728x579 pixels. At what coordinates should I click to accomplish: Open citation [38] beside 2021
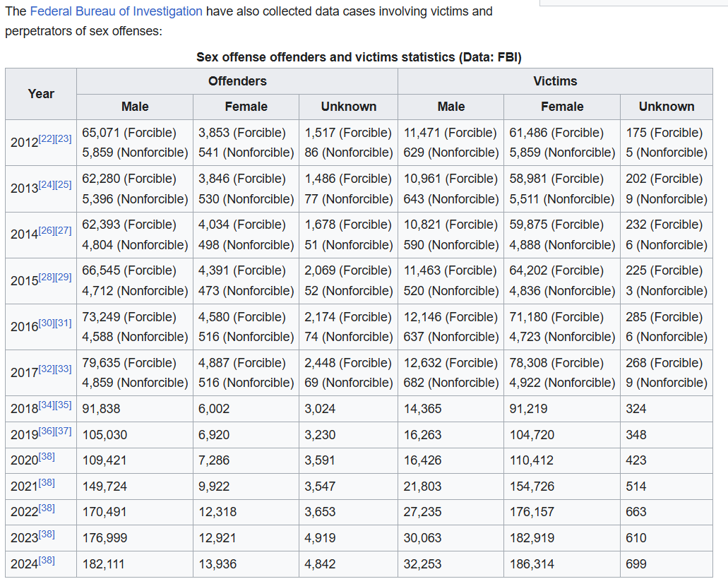pyautogui.click(x=47, y=482)
